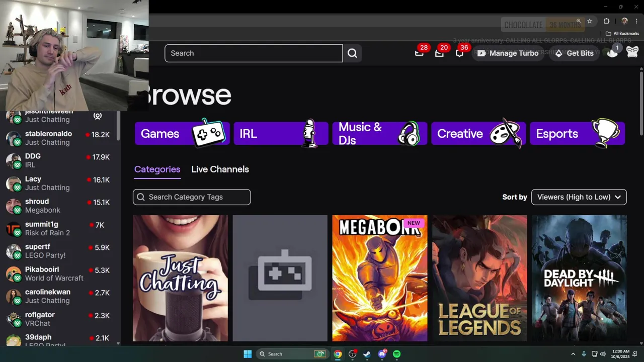Image resolution: width=644 pixels, height=362 pixels.
Task: Switch to Live Channels tab
Action: 220,169
